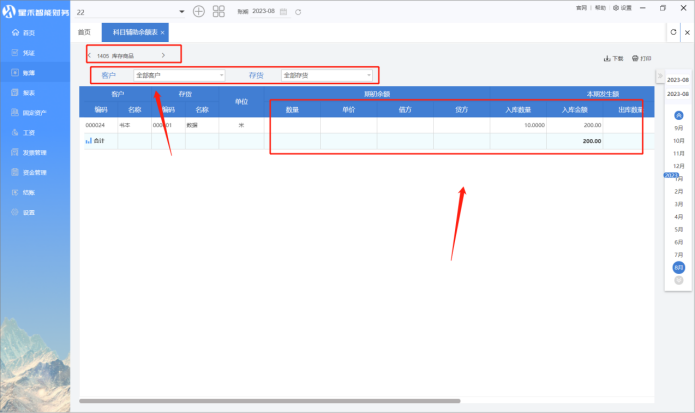Click the 帮助 link in title bar

[x=600, y=7]
